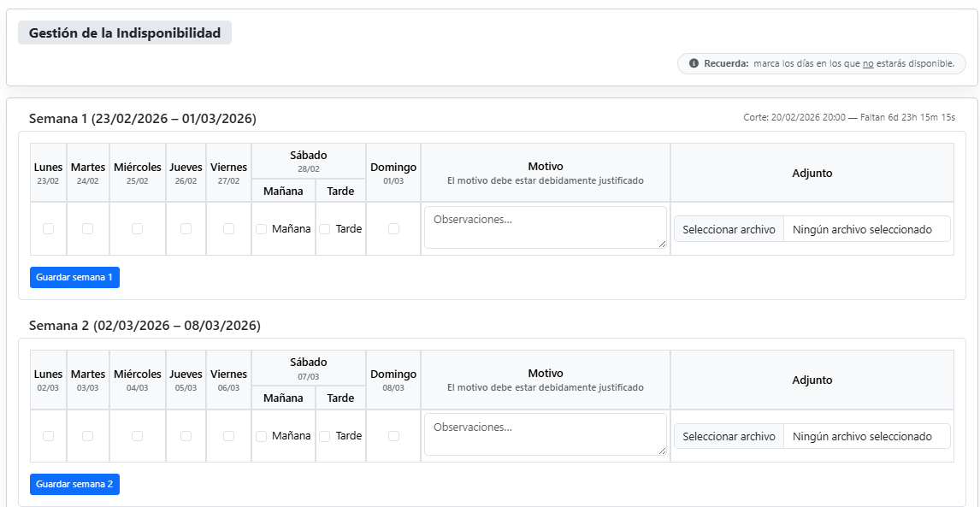
Task: Check Domingo 01/03 checkbox
Action: coord(393,228)
